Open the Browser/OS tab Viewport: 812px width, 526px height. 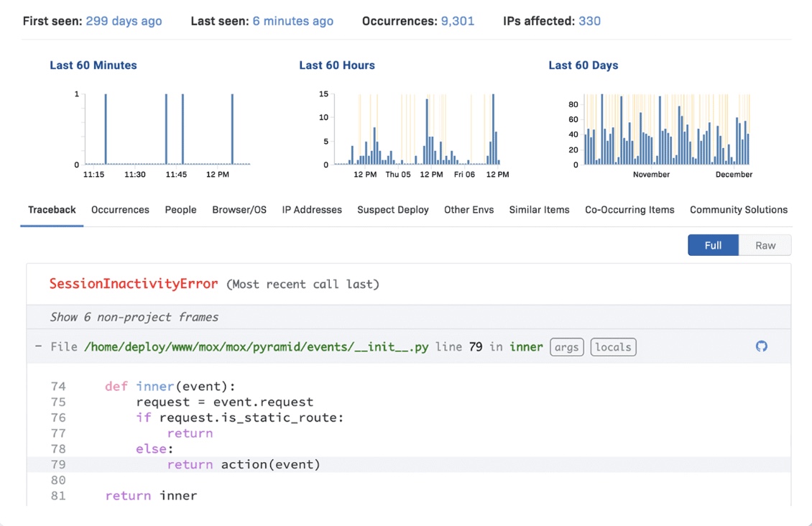tap(239, 210)
